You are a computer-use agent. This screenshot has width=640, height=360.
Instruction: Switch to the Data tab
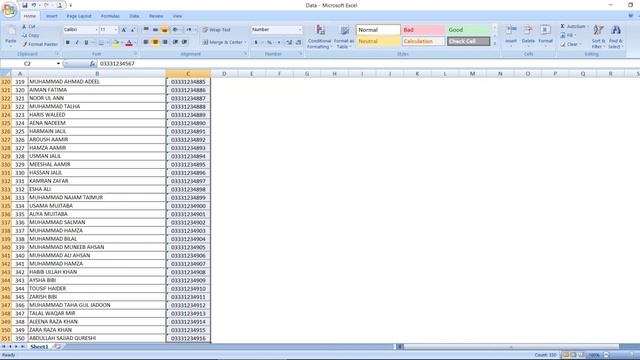134,16
